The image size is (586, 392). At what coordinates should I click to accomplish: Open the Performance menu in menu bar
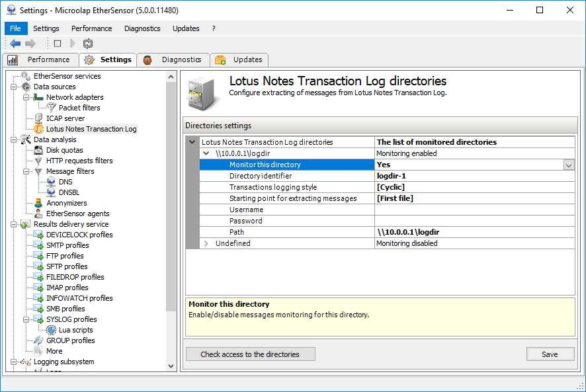(91, 28)
